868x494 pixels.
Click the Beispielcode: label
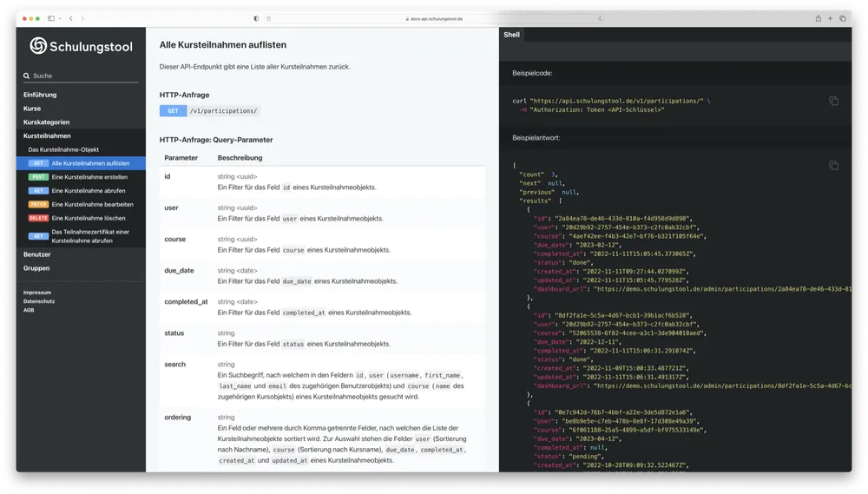click(532, 73)
